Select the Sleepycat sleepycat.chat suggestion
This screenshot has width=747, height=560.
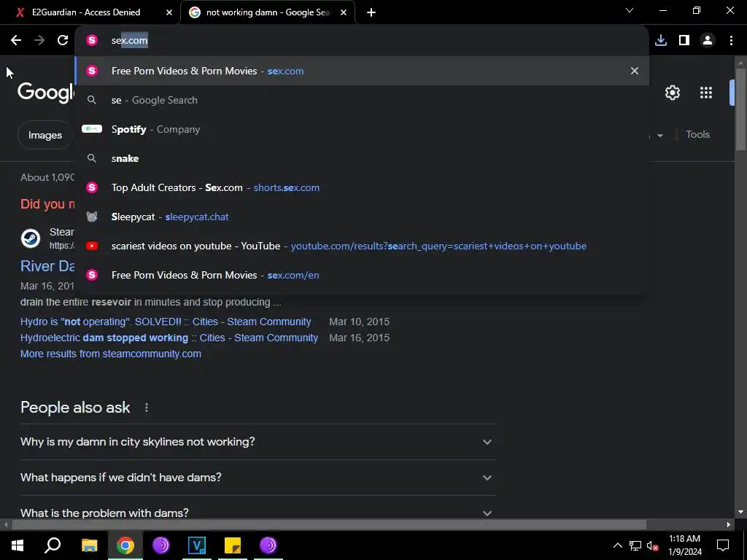click(x=362, y=217)
